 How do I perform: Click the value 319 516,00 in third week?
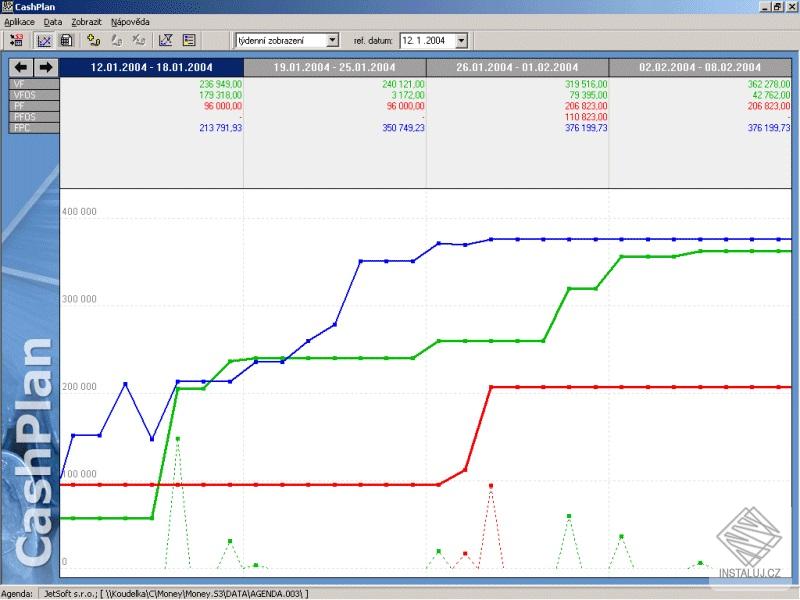586,84
